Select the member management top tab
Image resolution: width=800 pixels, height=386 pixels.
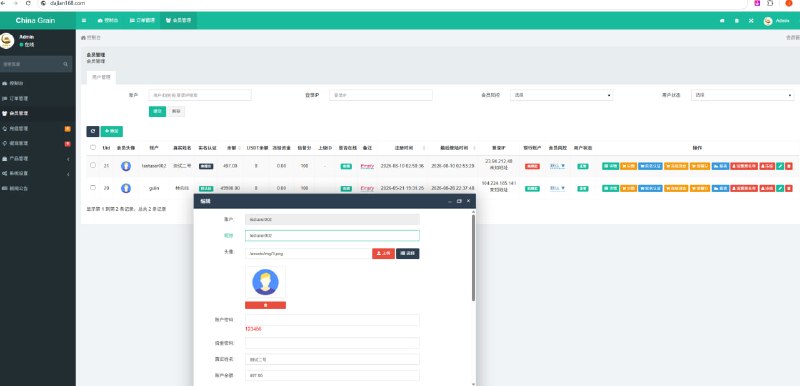coord(178,20)
